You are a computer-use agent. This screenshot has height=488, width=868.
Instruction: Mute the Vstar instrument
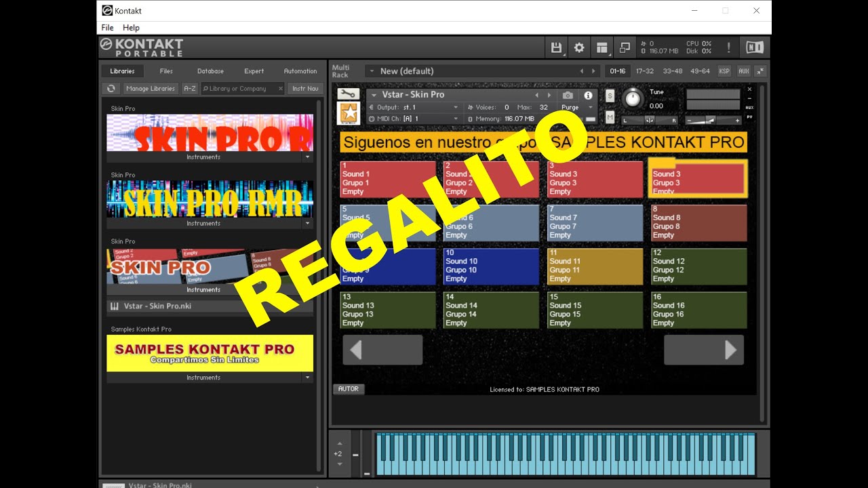click(610, 117)
